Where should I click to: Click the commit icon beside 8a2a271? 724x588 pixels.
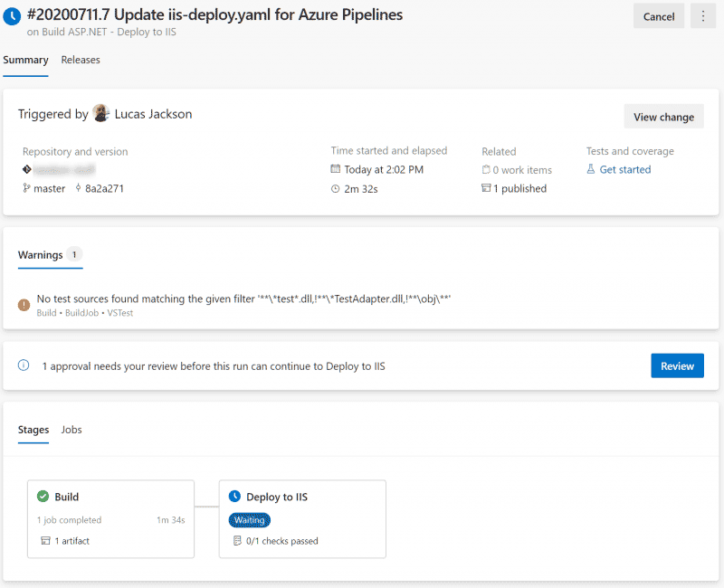(x=78, y=187)
